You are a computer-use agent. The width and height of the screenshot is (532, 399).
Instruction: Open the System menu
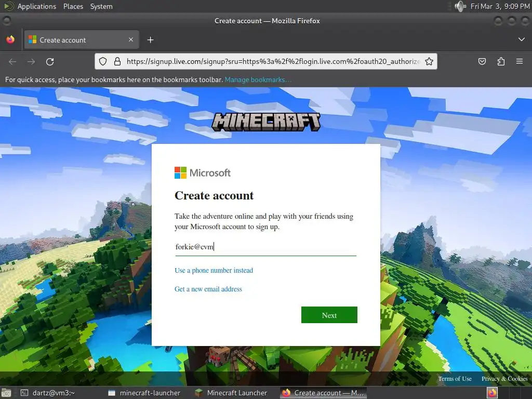(101, 6)
